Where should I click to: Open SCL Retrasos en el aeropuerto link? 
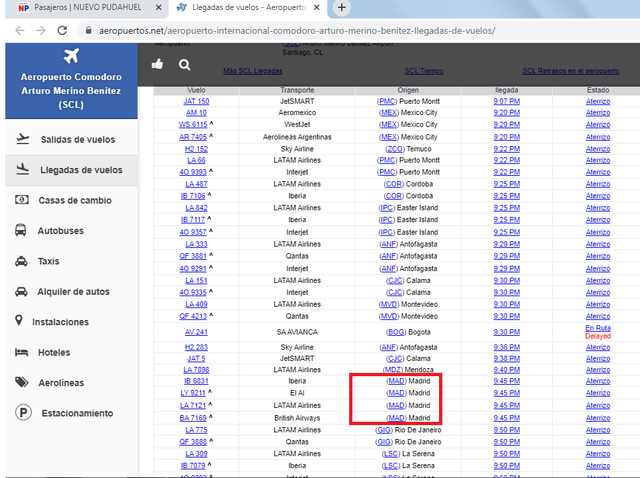571,71
